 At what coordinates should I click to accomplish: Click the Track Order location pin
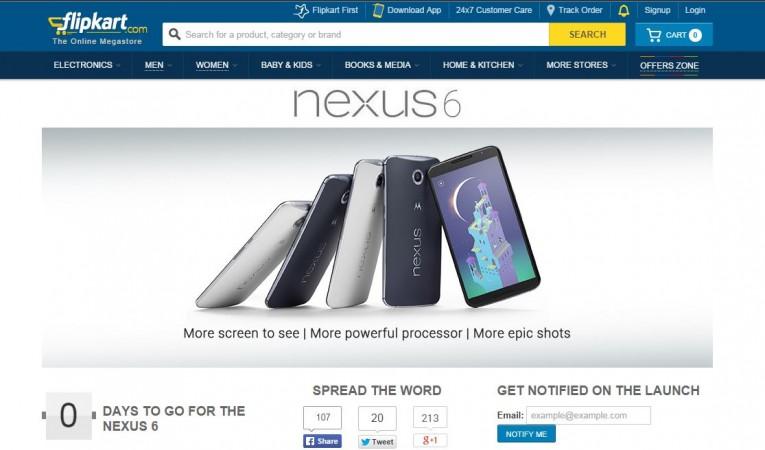click(551, 10)
